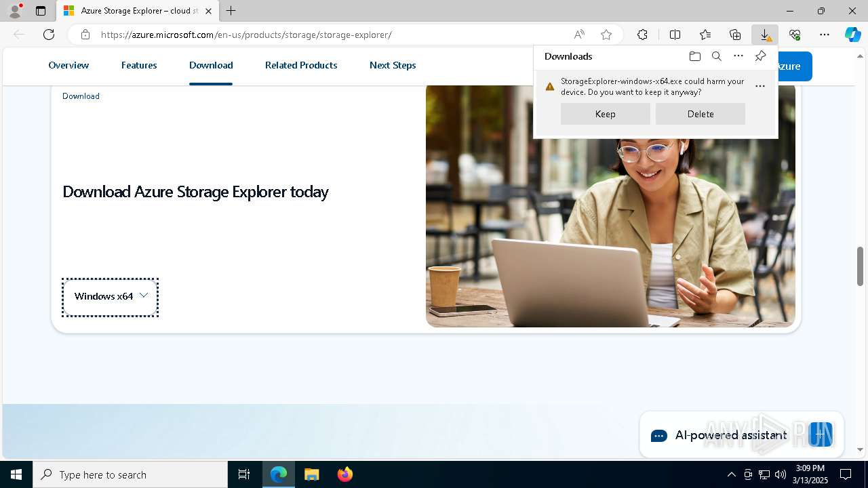Click the Keep button
The width and height of the screenshot is (868, 488).
pos(606,114)
